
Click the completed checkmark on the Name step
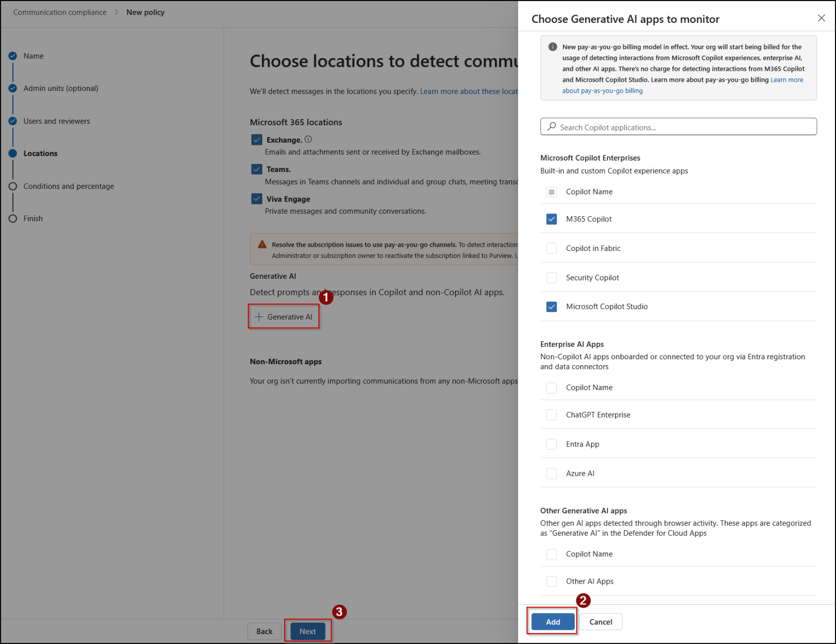[x=12, y=56]
